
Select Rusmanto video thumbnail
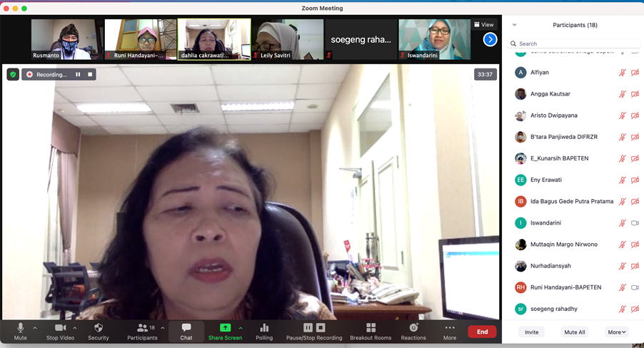(67, 39)
